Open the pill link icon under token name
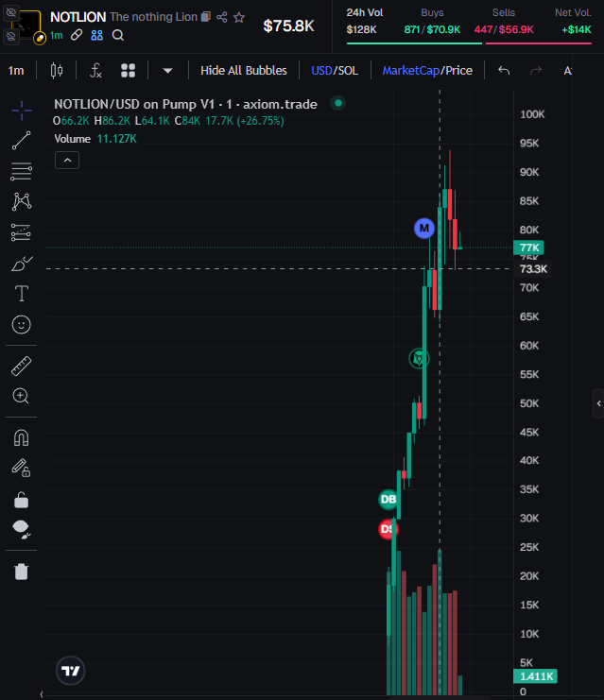The image size is (604, 700). pos(77,35)
